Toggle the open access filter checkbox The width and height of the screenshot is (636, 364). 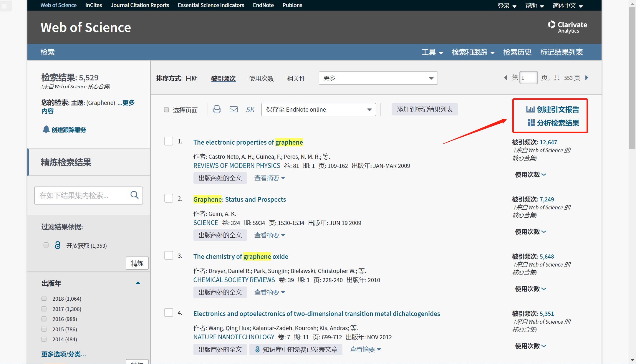pyautogui.click(x=46, y=245)
